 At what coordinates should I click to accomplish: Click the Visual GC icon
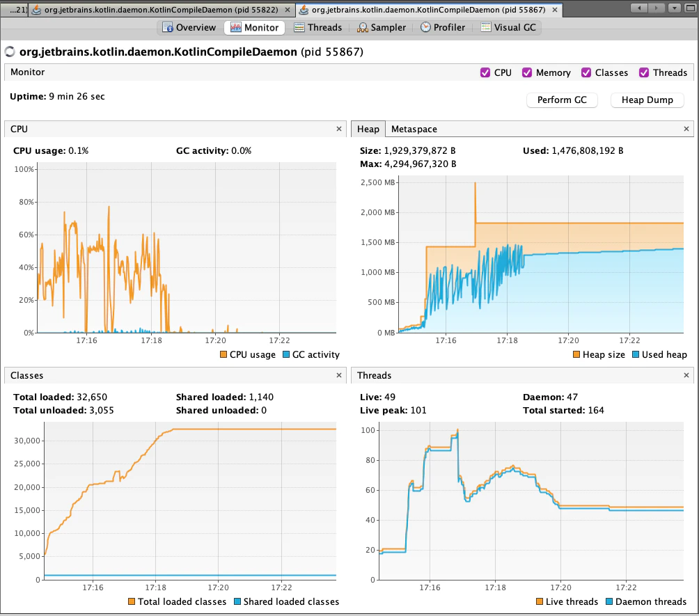coord(485,28)
